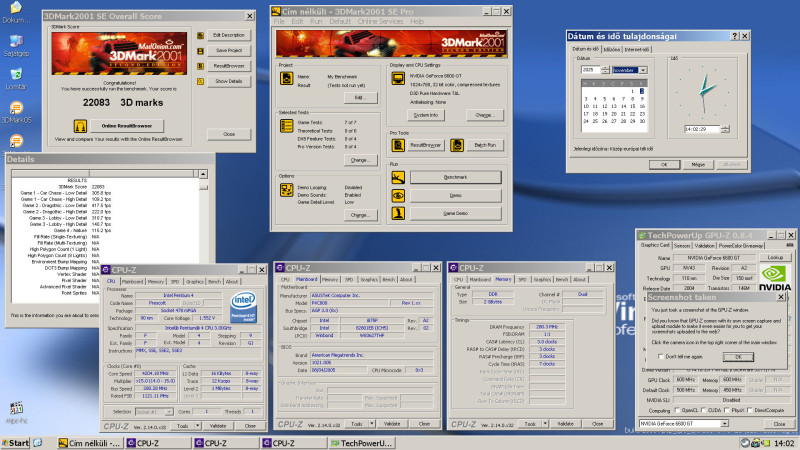Click Show Details in the score window

click(228, 81)
